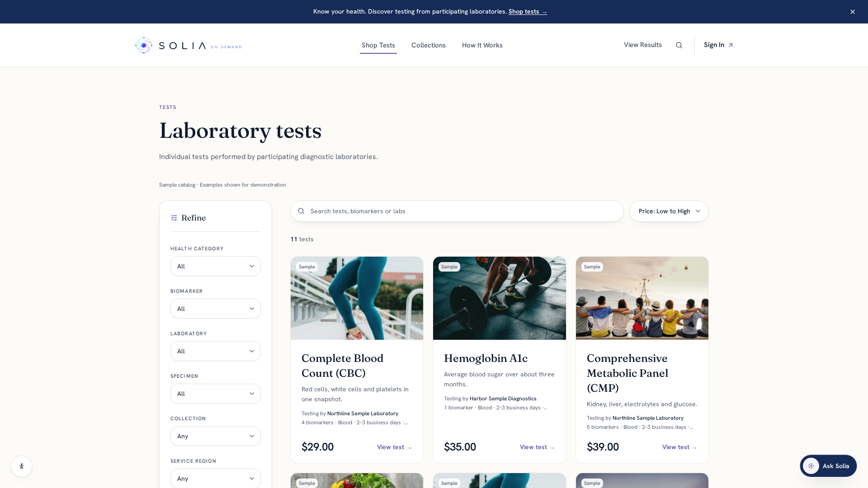
Task: View test for Complete Blood Count
Action: point(395,447)
